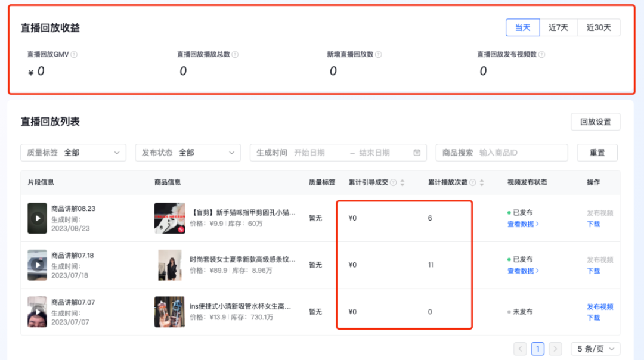Open the 5条/页 page size dropdown
This screenshot has width=644, height=360.
click(x=595, y=349)
